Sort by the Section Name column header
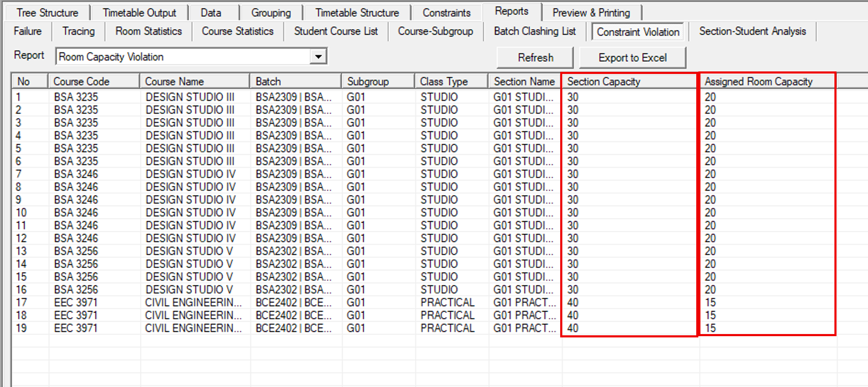This screenshot has height=387, width=868. tap(525, 81)
